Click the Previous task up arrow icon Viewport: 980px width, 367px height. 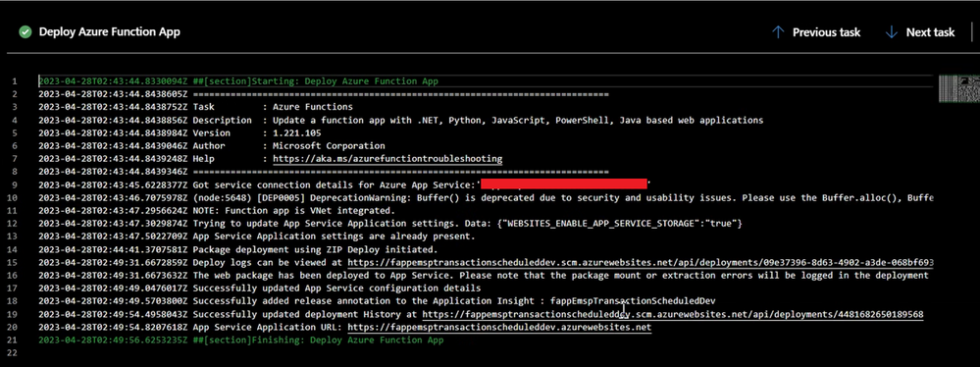point(778,32)
